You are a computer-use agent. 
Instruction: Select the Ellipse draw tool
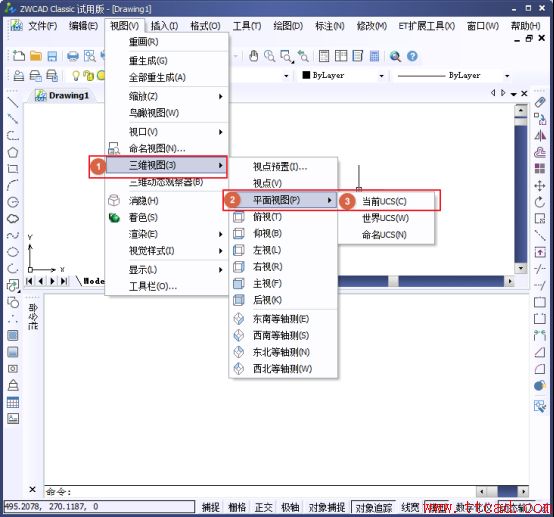tap(13, 252)
